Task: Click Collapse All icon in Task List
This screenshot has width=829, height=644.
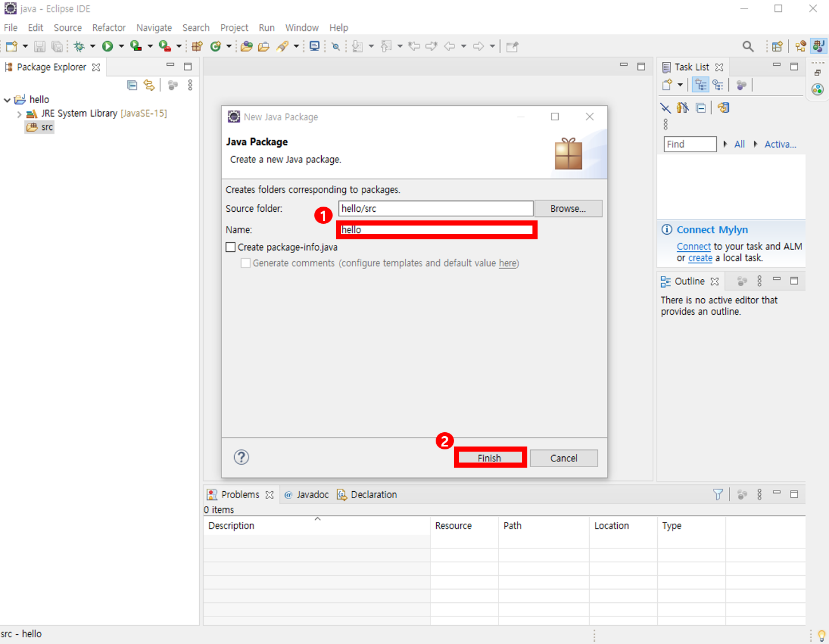Action: [x=701, y=108]
